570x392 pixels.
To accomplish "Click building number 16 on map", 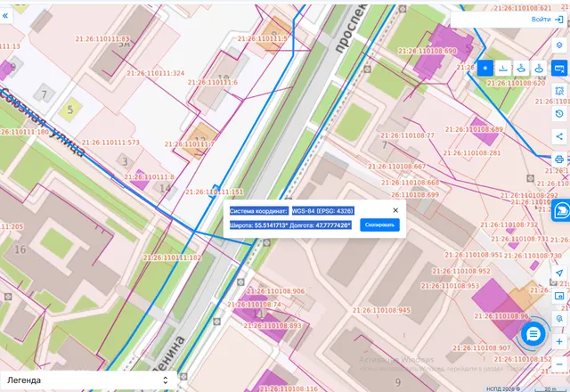I will pyautogui.click(x=20, y=249).
